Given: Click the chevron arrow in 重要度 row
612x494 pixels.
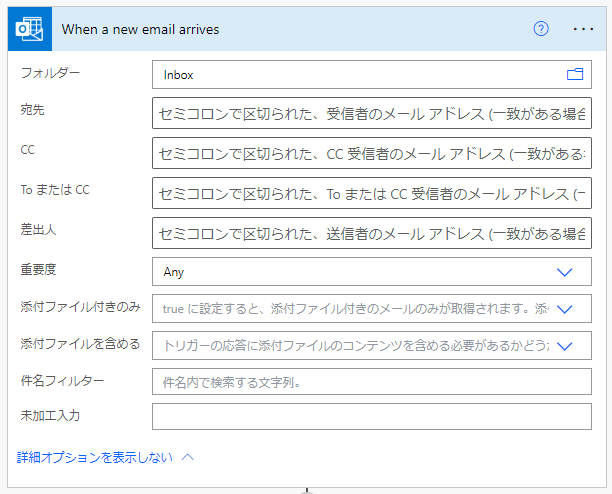Looking at the screenshot, I should pyautogui.click(x=565, y=271).
